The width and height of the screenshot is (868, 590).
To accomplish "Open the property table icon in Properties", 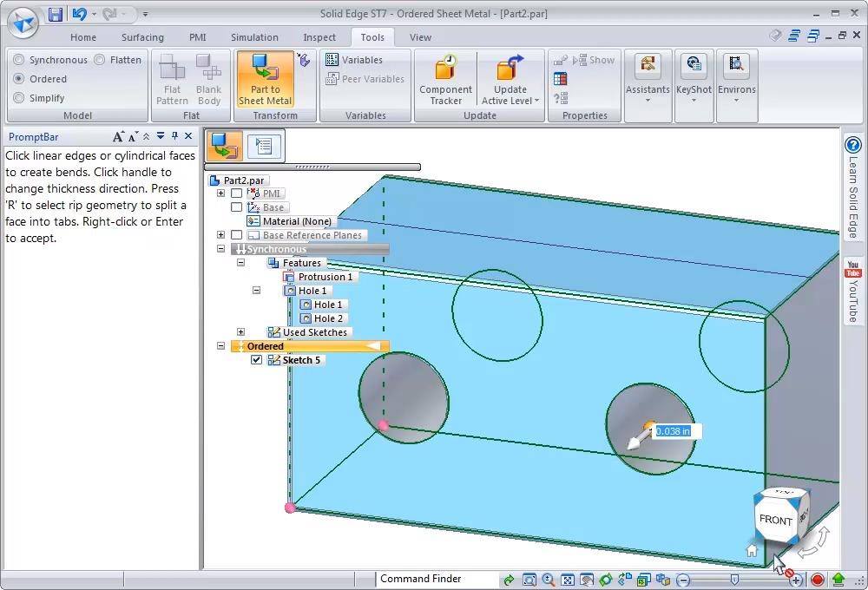I will pyautogui.click(x=560, y=79).
